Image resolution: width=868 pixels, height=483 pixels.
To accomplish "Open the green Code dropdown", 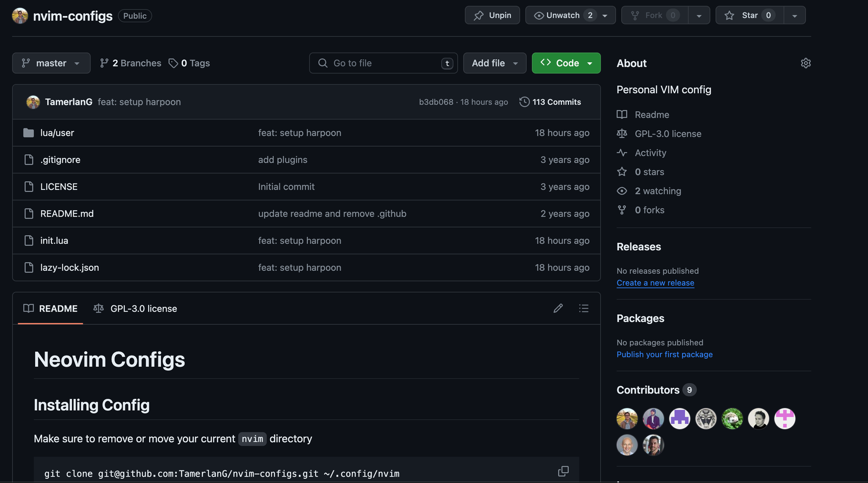I will pos(566,63).
